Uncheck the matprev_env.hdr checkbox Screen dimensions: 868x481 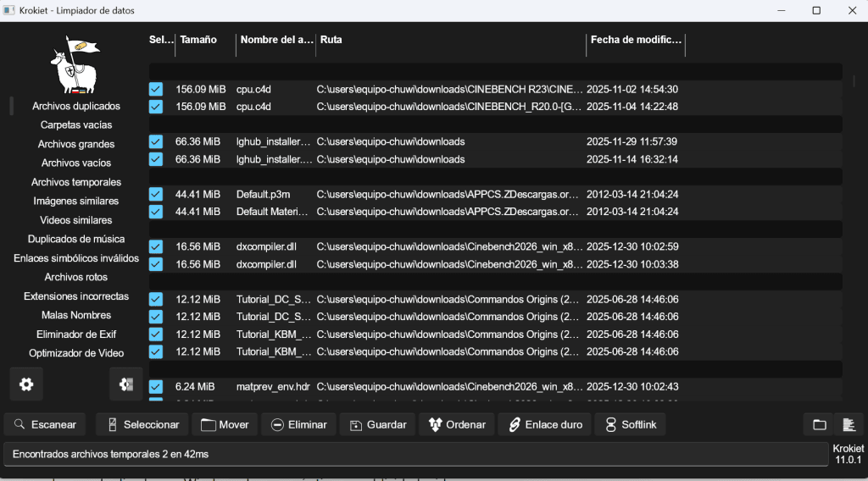pyautogui.click(x=156, y=386)
